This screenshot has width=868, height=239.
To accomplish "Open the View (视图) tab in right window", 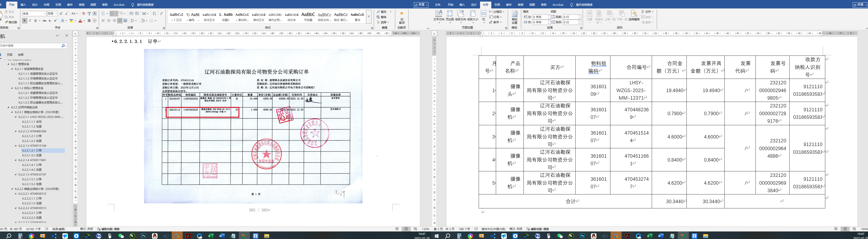I will [532, 5].
